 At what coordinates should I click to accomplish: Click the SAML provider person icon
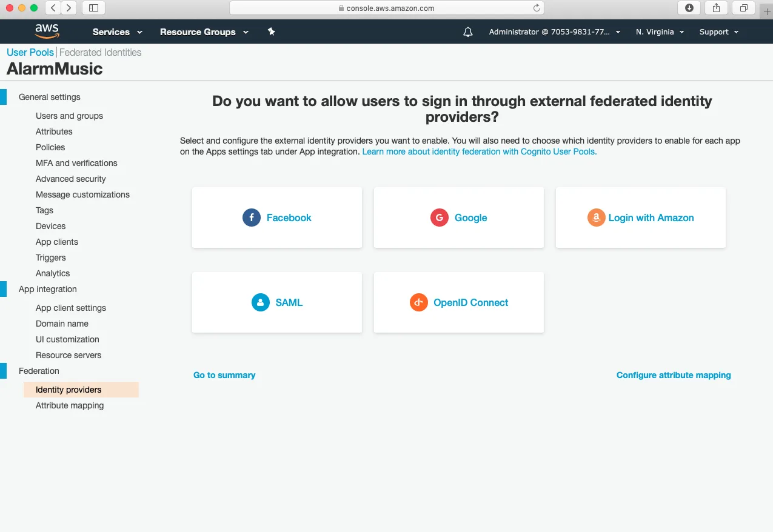[261, 302]
